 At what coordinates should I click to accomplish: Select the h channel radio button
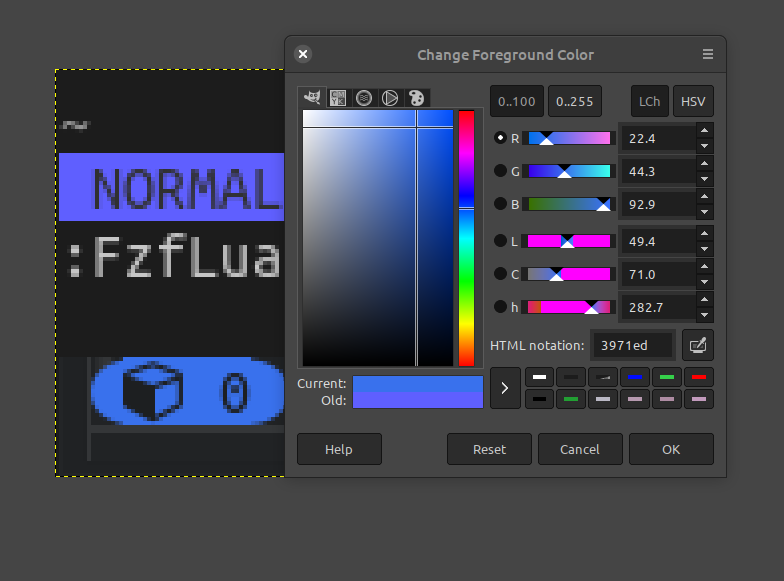pos(500,307)
